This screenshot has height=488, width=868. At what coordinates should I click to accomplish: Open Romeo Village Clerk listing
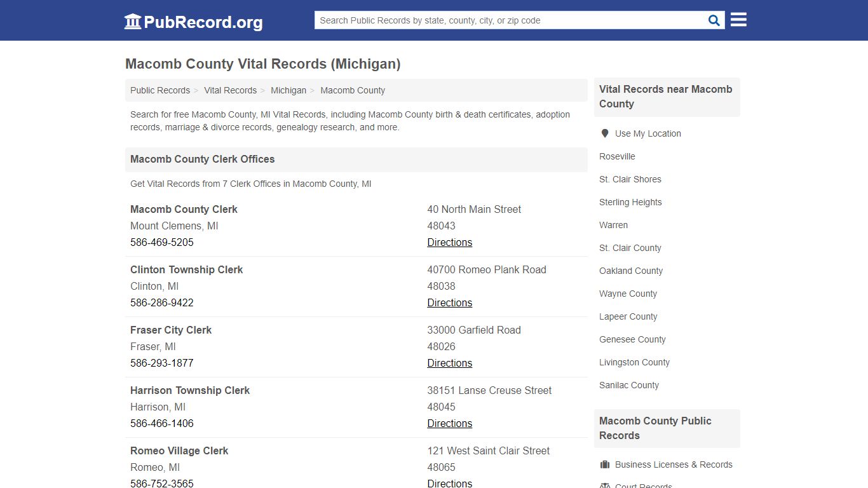179,451
